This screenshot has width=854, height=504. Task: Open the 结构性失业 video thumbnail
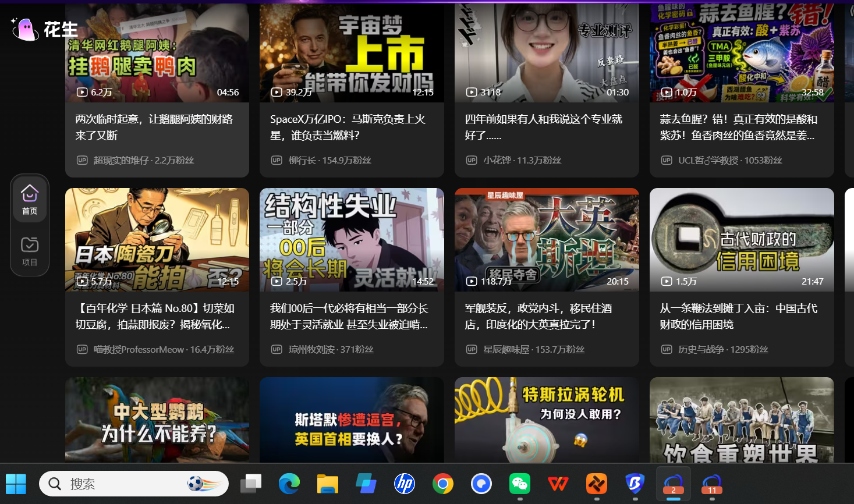352,240
